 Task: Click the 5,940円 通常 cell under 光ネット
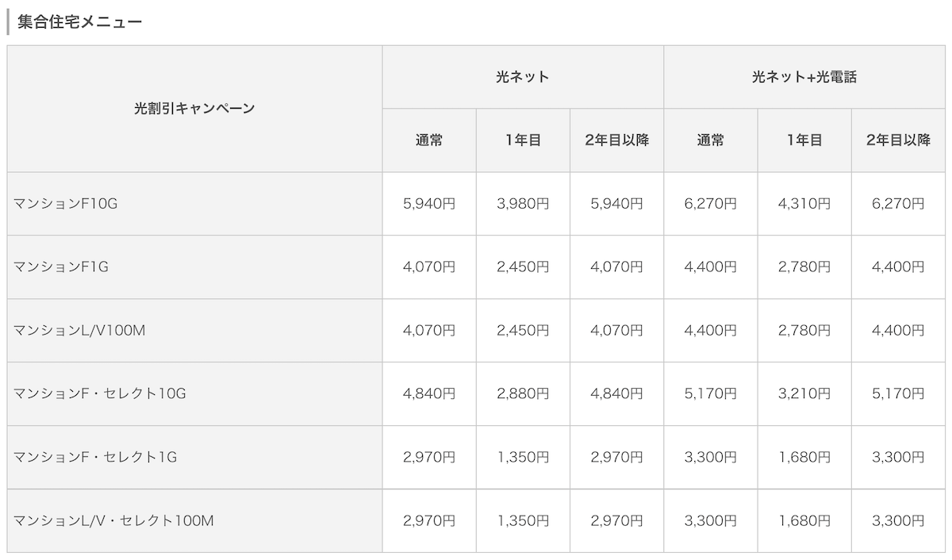(429, 204)
